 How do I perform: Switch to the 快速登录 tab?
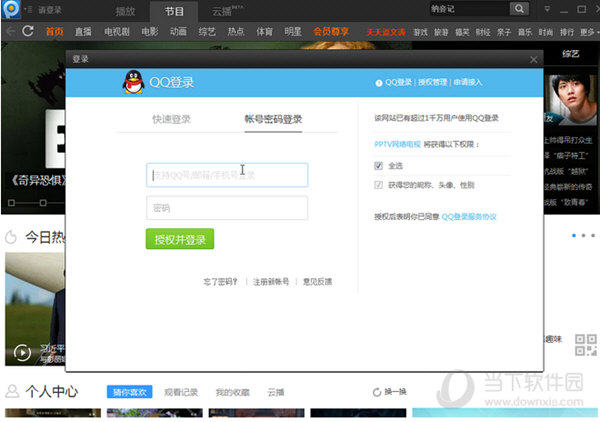click(x=171, y=119)
